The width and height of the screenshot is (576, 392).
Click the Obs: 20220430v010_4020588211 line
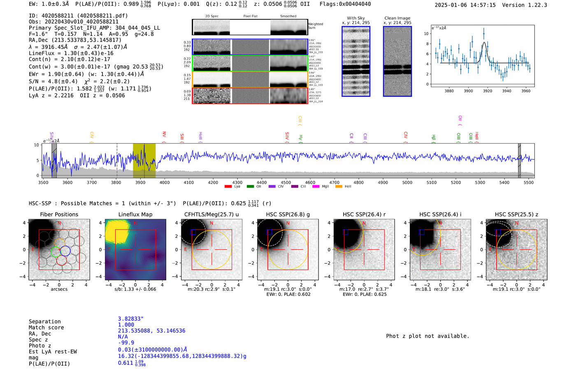tap(74, 22)
